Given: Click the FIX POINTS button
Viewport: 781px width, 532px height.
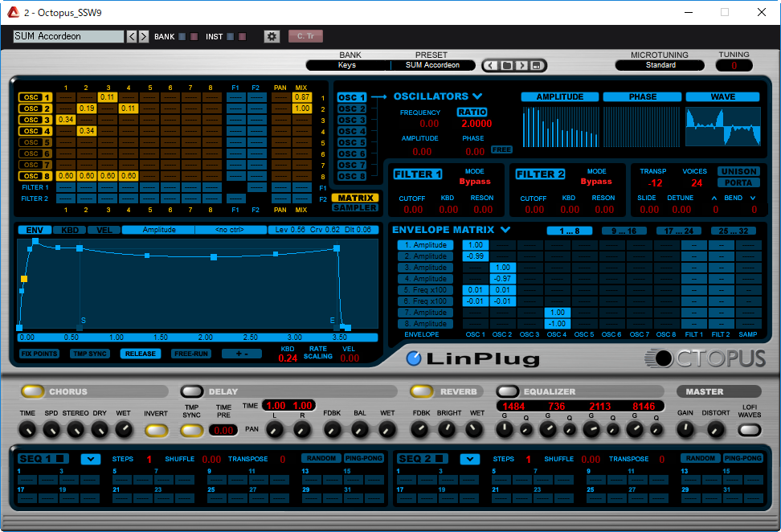Looking at the screenshot, I should 39,354.
